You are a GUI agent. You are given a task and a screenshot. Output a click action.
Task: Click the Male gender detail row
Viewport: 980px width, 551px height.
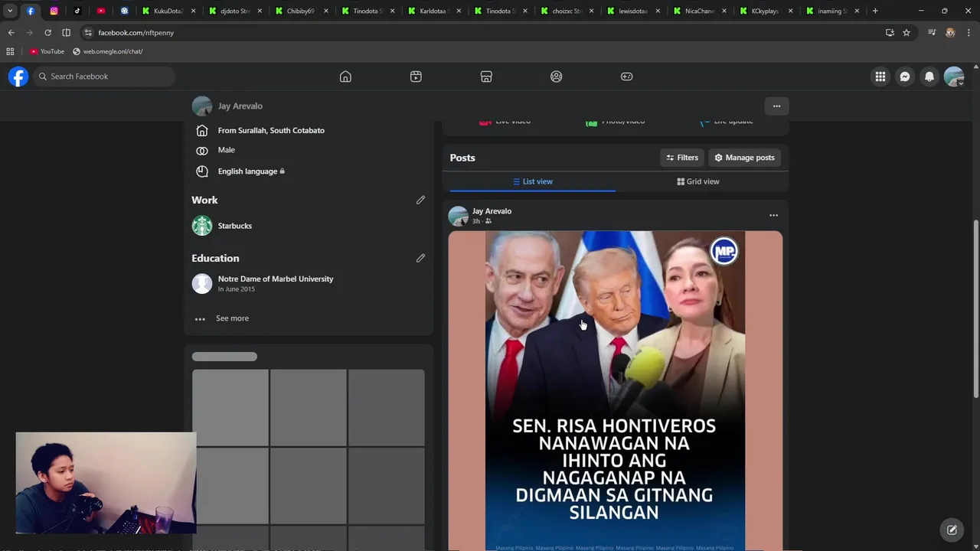227,150
